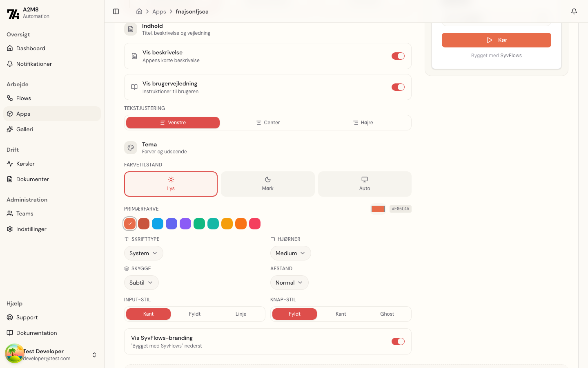Viewport: 588px width, 368px height.
Task: Go to Galleri in the sidebar
Action: [24, 129]
